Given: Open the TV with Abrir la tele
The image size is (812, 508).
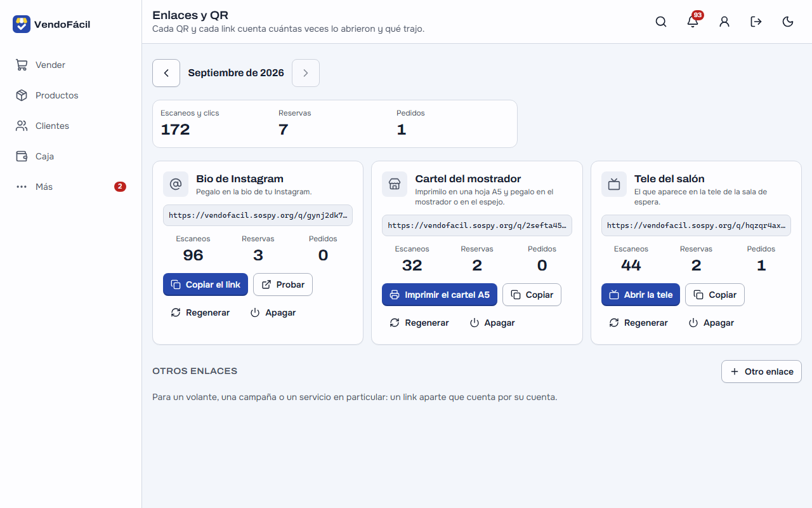Looking at the screenshot, I should click(x=641, y=295).
